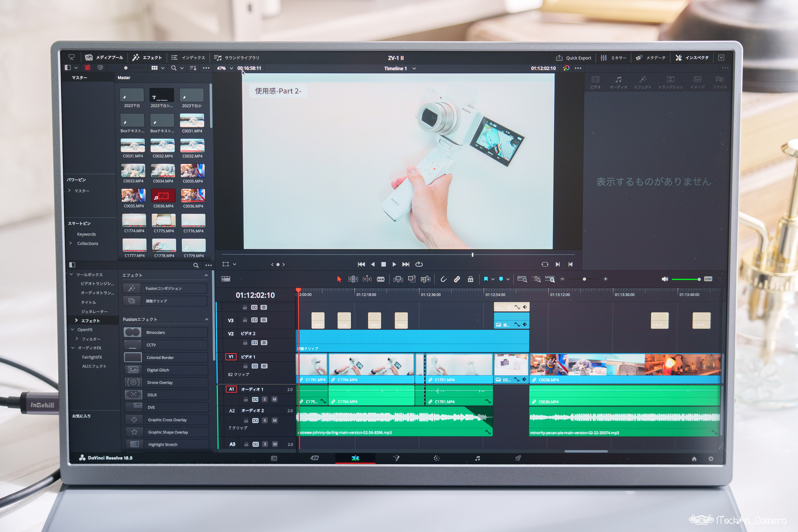798x532 pixels.
Task: Toggle the Inspector panel (インスペクタ)
Action: tap(692, 58)
